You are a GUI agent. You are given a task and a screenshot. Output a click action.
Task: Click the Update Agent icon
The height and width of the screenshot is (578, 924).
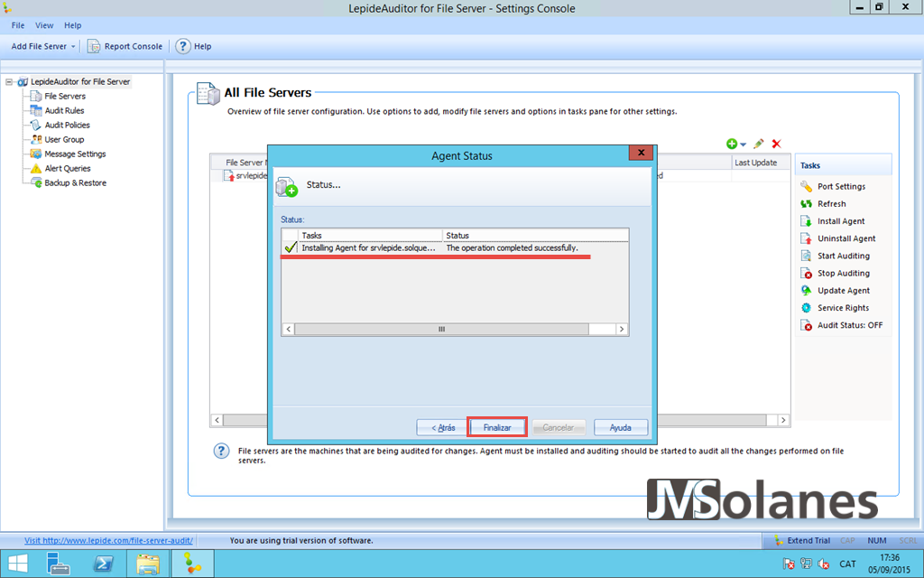point(806,290)
